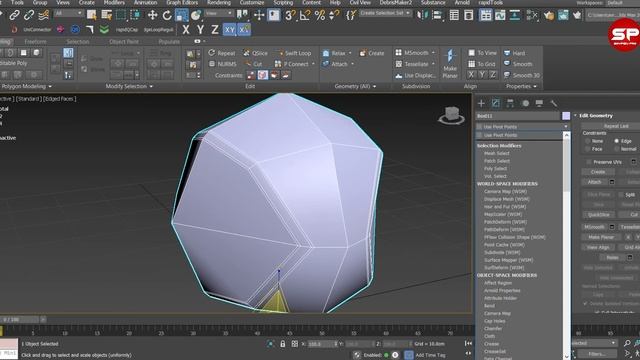Restrict transform to X axis
Screen dimensions: 640x360
tap(186, 30)
